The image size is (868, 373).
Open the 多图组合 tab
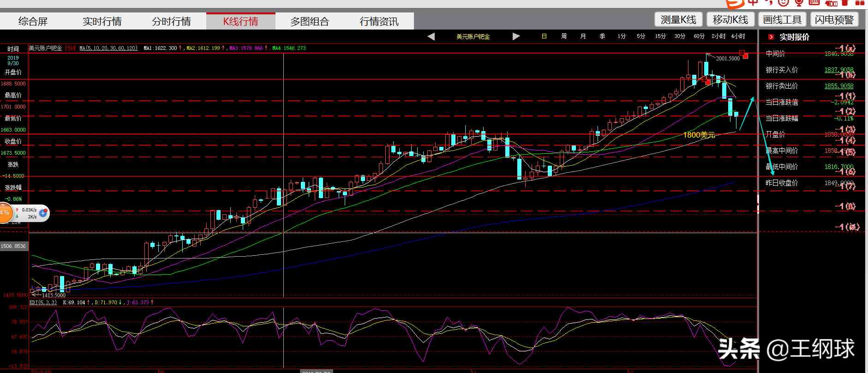tap(310, 21)
